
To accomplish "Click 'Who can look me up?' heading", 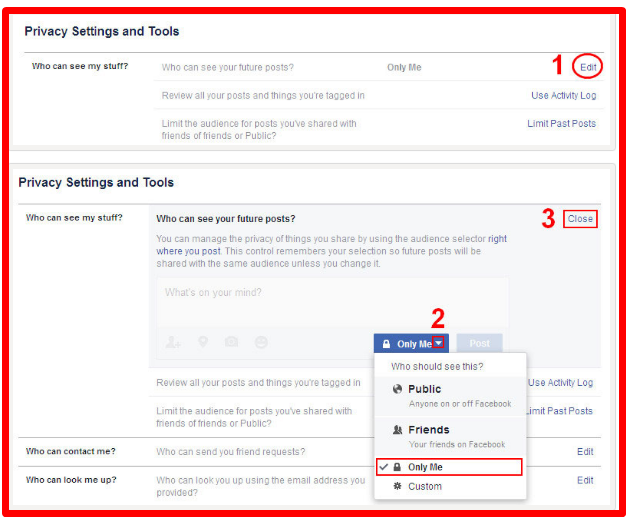I will pyautogui.click(x=71, y=480).
